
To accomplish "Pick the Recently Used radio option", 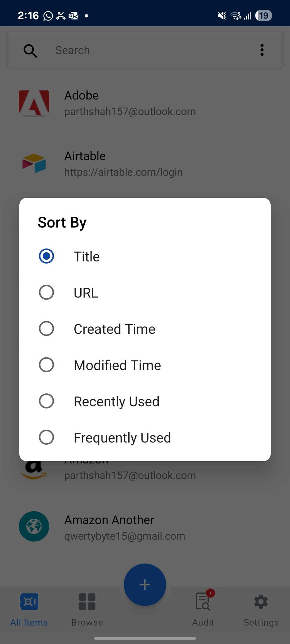I will tap(47, 401).
